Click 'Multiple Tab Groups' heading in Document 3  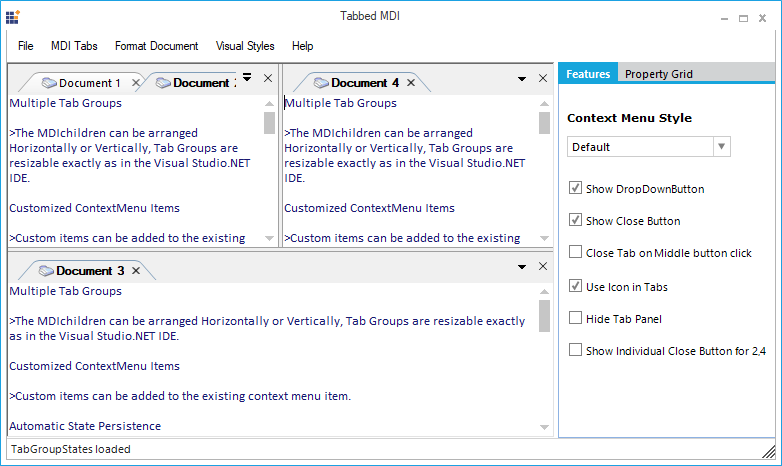point(65,291)
